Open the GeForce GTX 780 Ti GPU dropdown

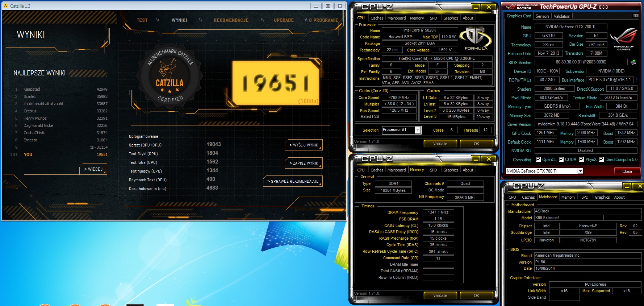coord(580,171)
